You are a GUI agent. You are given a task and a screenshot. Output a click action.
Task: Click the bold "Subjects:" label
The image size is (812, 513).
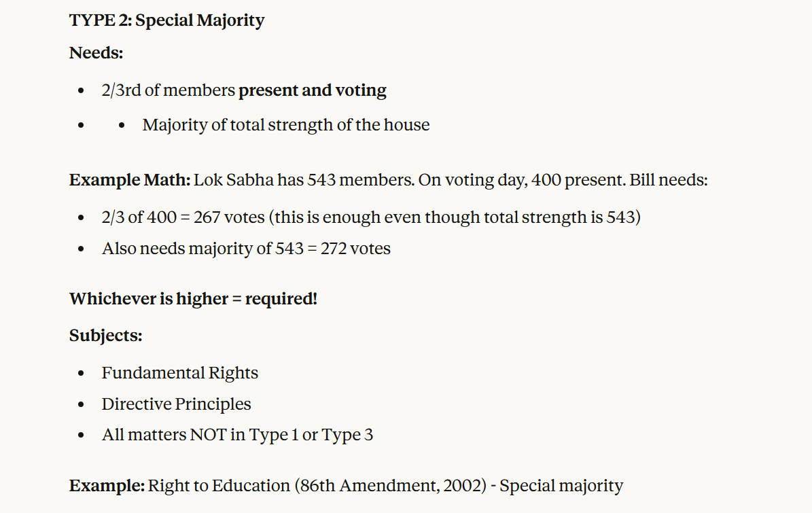point(105,335)
